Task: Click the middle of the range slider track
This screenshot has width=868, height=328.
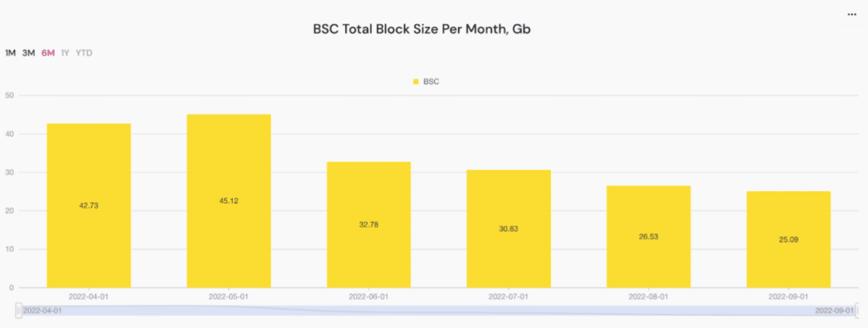Action: tap(437, 310)
